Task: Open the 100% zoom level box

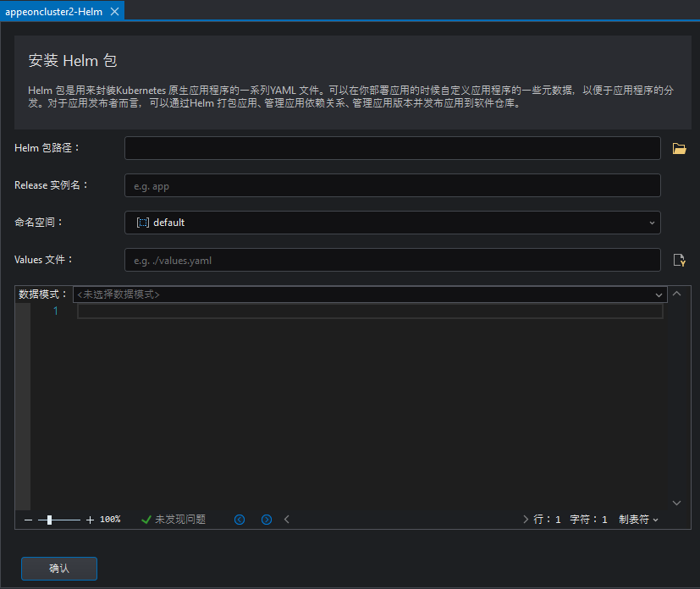Action: [110, 520]
